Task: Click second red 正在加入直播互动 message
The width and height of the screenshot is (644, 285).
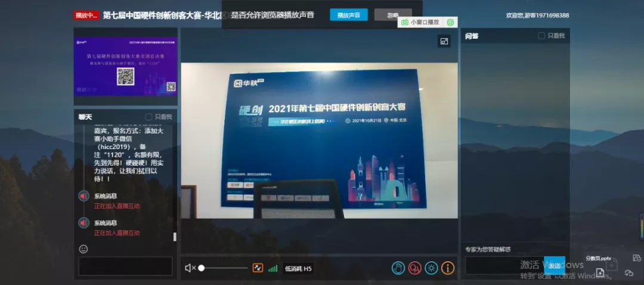Action: (x=117, y=233)
